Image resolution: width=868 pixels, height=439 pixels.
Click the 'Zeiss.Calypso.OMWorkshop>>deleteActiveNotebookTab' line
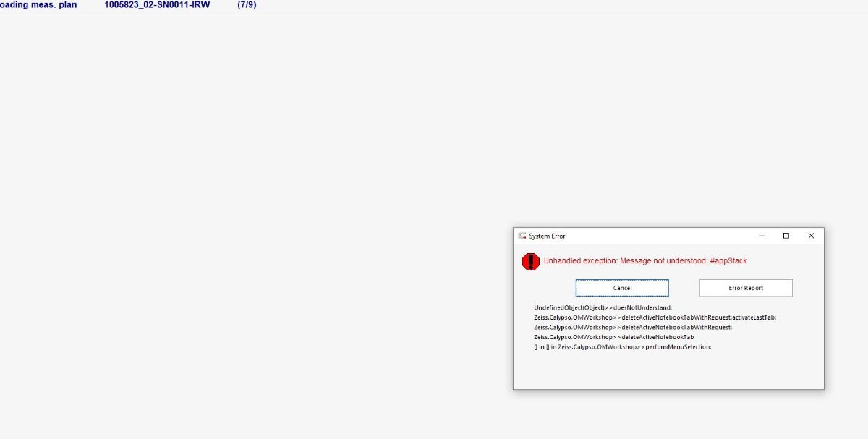(613, 337)
